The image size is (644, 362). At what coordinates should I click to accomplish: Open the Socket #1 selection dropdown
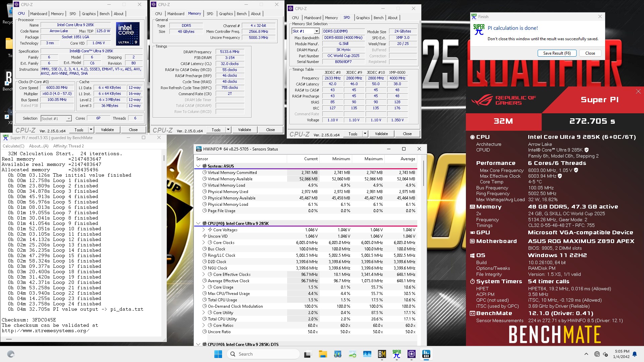coord(69,119)
